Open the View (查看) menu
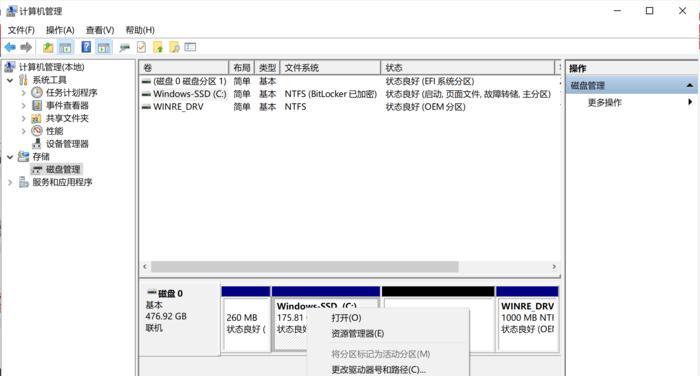 [x=100, y=30]
